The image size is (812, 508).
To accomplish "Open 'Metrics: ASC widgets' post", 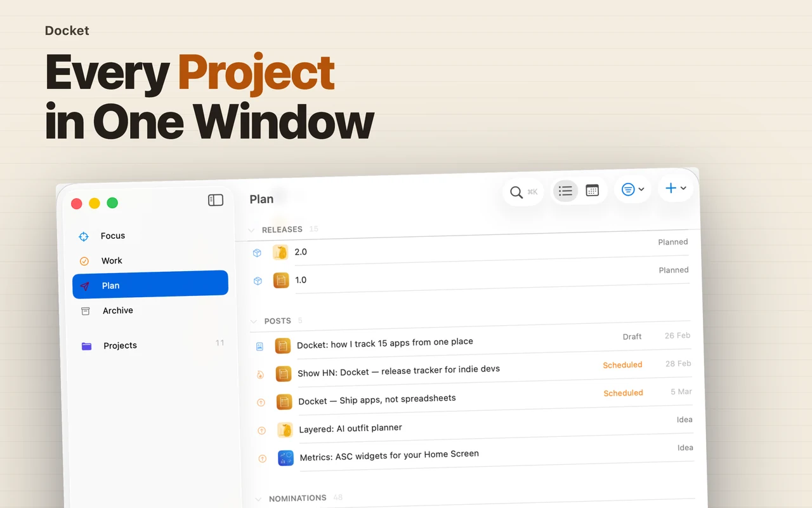I will [475, 453].
